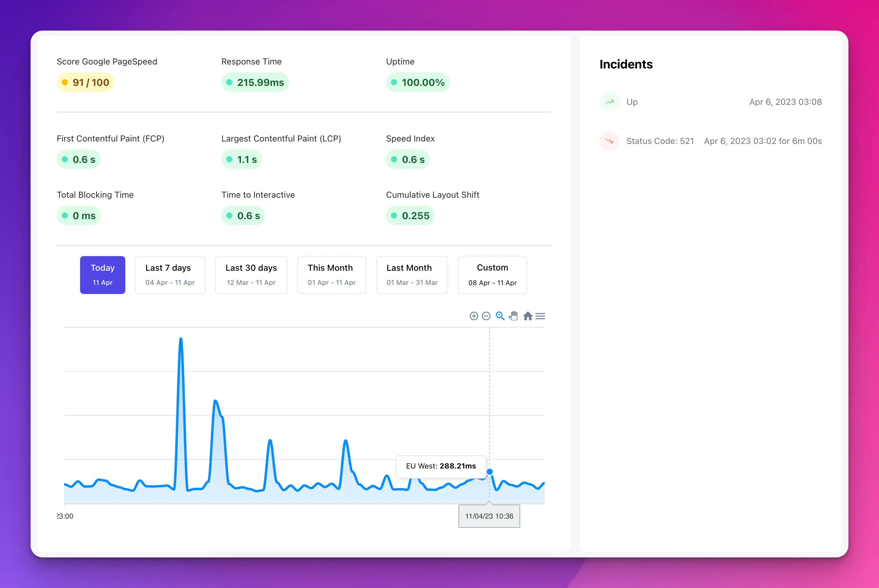Reset chart zoom with the home icon

click(x=528, y=316)
